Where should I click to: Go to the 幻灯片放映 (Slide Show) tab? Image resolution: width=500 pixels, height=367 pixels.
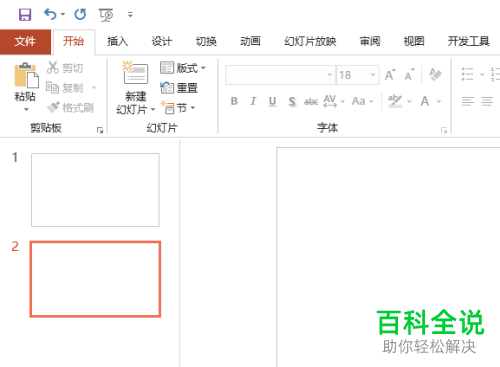click(310, 41)
